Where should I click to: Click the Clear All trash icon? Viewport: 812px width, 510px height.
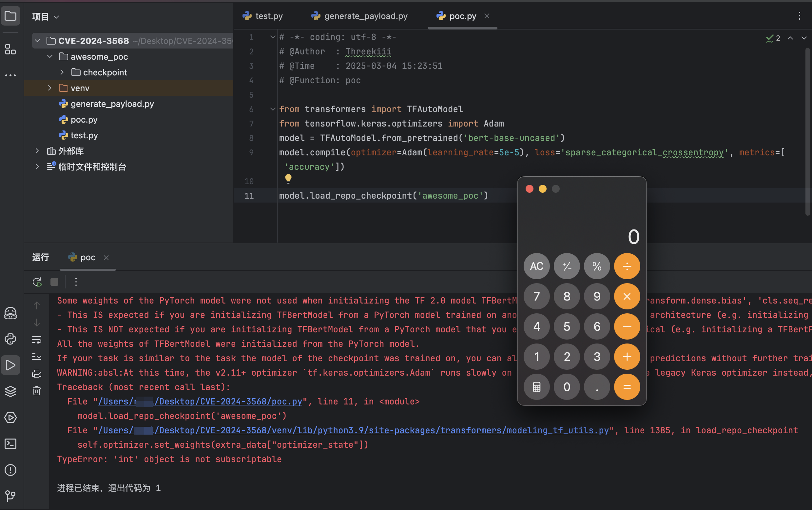[37, 391]
